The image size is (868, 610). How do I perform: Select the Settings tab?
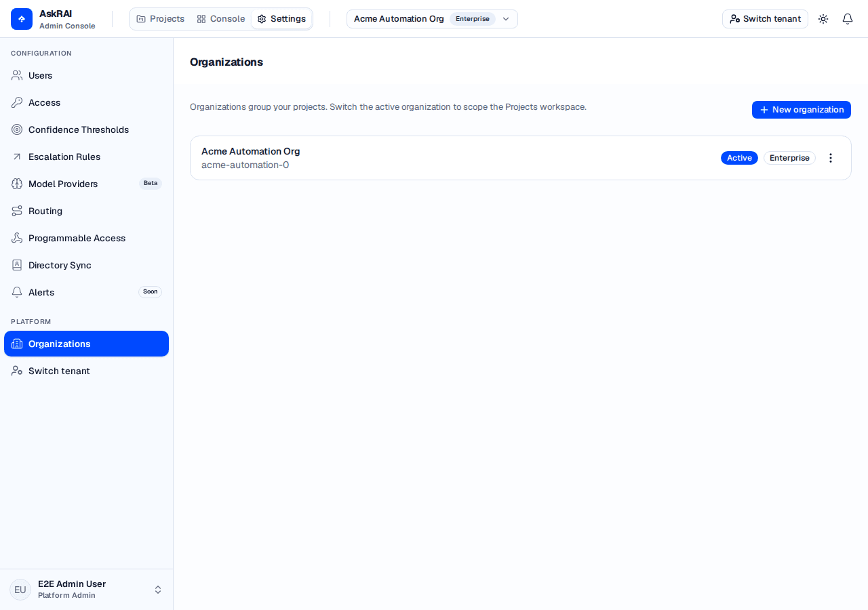tap(281, 19)
